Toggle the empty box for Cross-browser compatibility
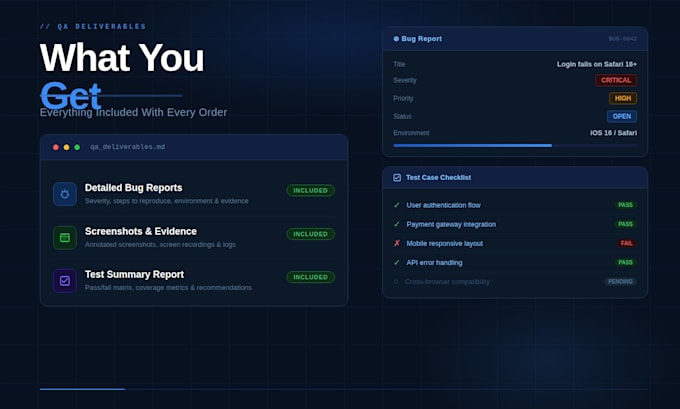Screen dimensions: 680x409 [396, 282]
